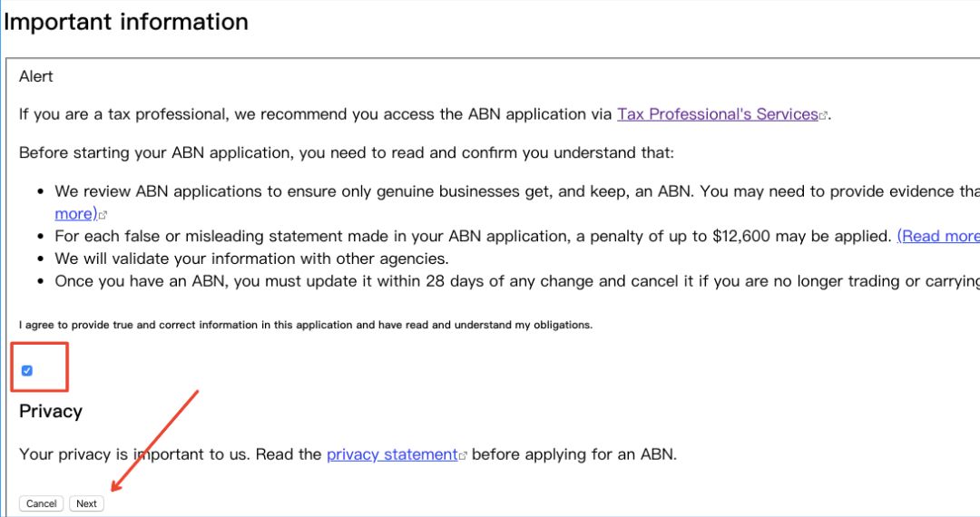980x517 pixels.
Task: Click the "We will validate your information" bullet
Action: pyautogui.click(x=251, y=258)
